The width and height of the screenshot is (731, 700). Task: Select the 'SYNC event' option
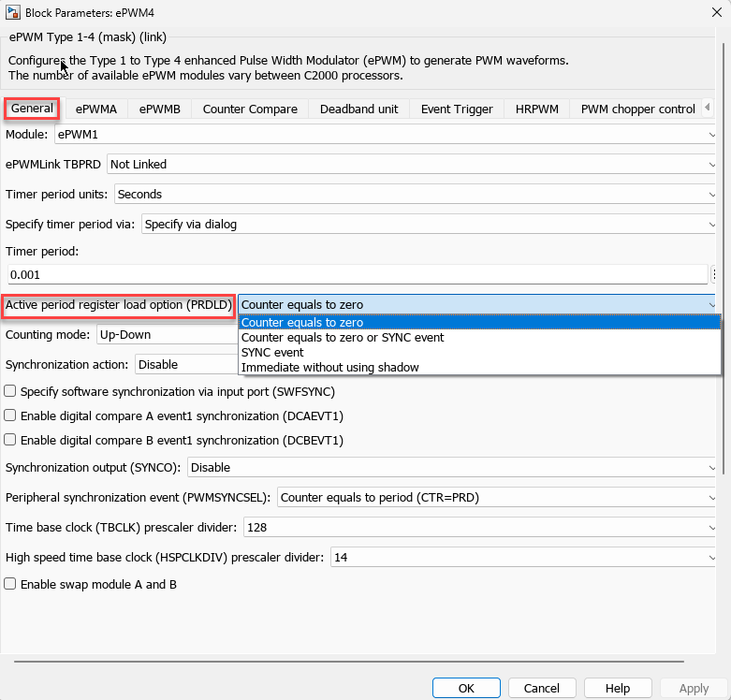479,352
